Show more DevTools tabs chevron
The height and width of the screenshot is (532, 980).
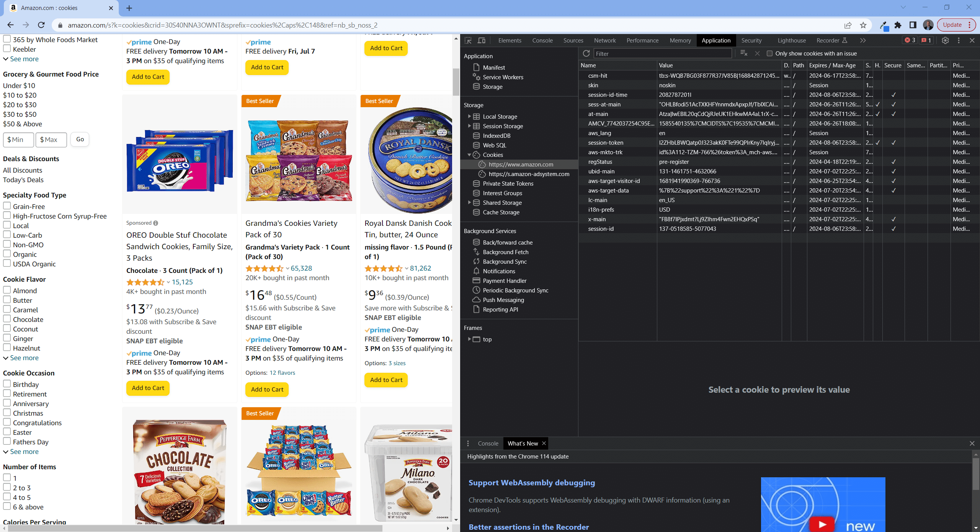pyautogui.click(x=862, y=40)
